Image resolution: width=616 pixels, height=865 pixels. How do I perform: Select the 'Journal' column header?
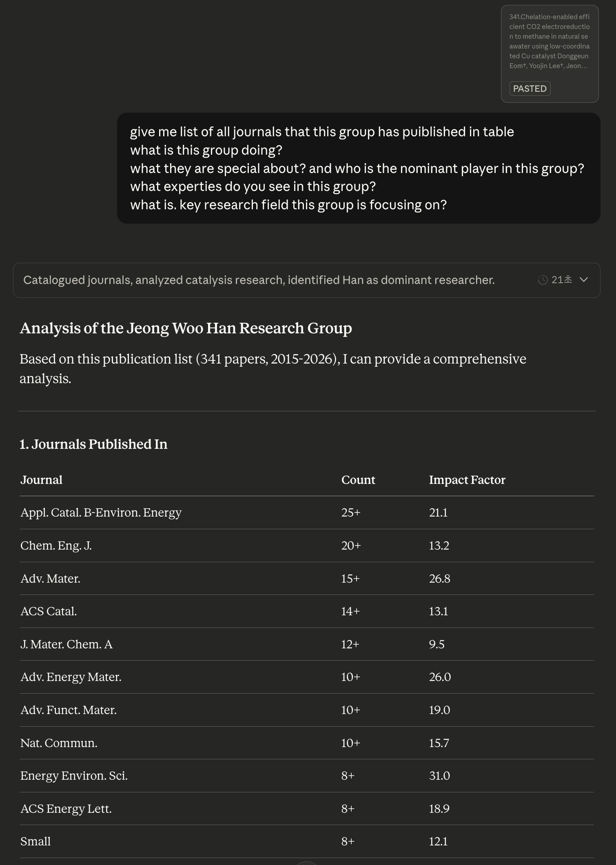41,480
